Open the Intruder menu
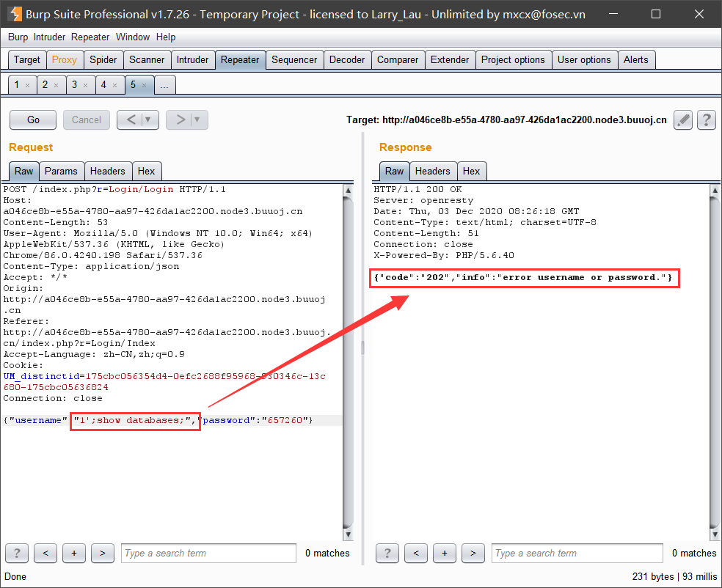The image size is (722, 588). pyautogui.click(x=49, y=37)
